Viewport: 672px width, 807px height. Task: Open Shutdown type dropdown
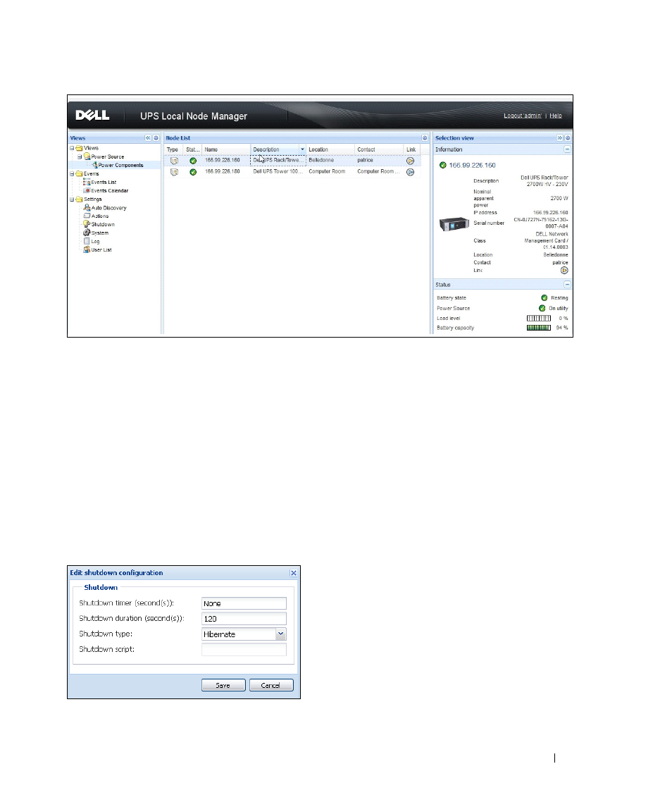[x=280, y=634]
